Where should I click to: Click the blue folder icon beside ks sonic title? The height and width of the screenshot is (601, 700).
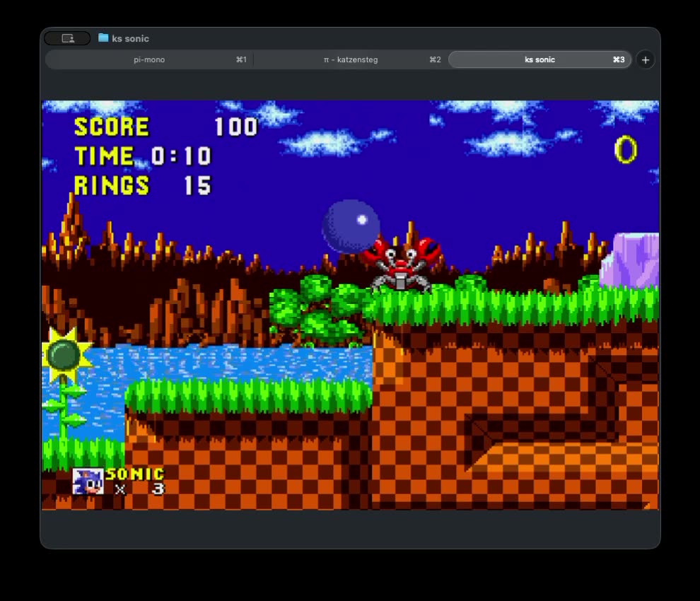point(103,38)
